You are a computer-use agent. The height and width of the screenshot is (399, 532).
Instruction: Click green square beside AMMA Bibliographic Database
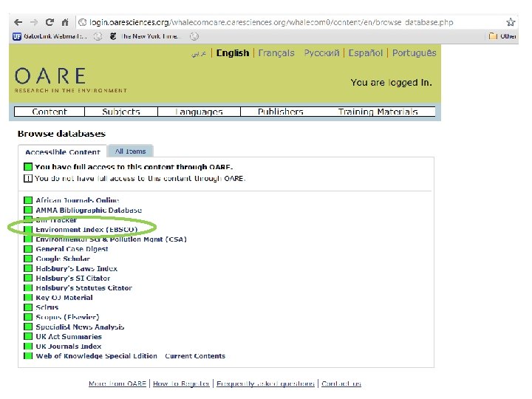(x=28, y=210)
